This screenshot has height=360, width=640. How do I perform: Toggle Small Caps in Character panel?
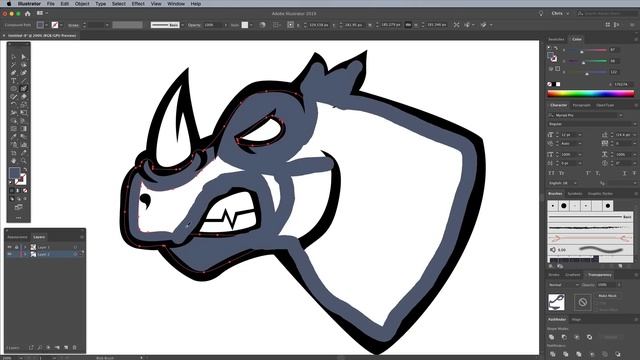(563, 173)
